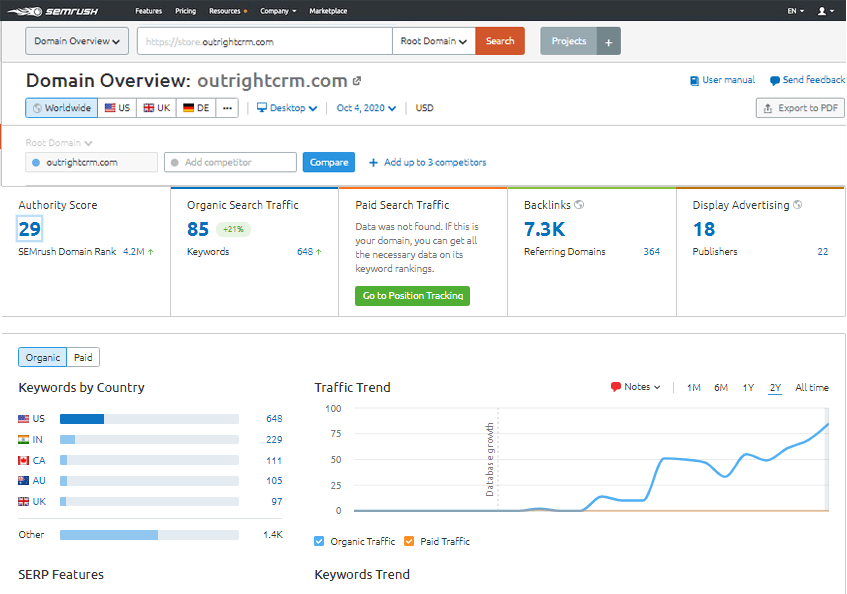
Task: Select the US database
Action: coord(117,108)
